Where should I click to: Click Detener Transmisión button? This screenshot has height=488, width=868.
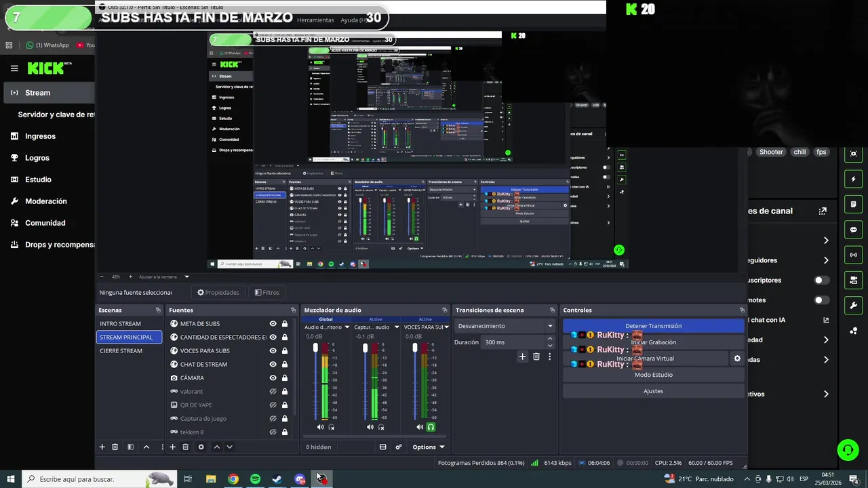pyautogui.click(x=654, y=326)
